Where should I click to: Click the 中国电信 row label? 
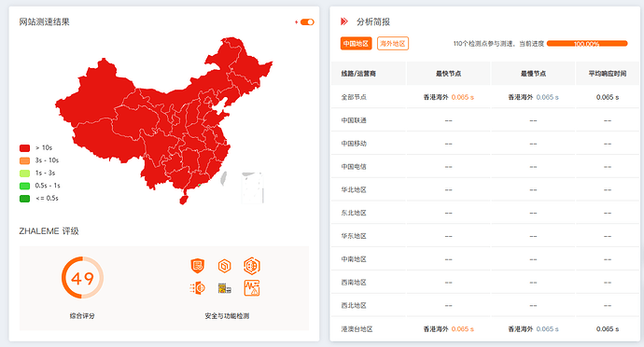[354, 167]
